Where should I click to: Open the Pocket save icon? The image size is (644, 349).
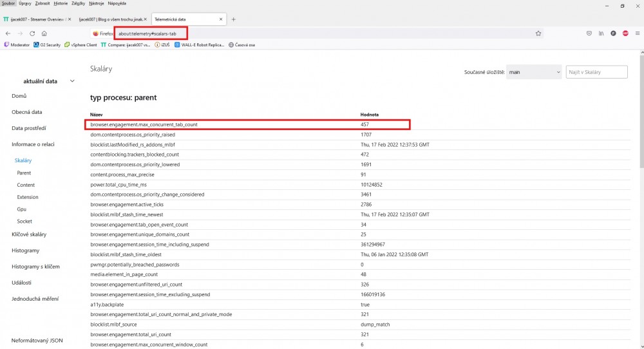589,33
